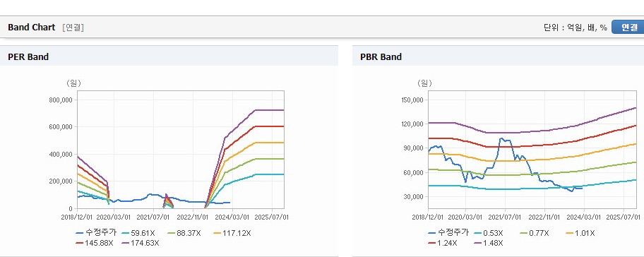The height and width of the screenshot is (257, 644).
Task: Click the 150,000 axis label in PBR chart
Action: point(412,100)
